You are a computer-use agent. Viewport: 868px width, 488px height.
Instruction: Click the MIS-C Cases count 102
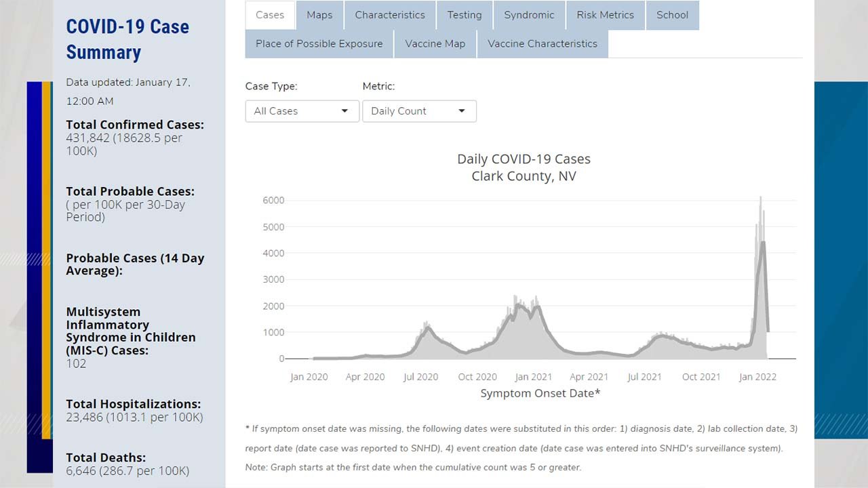tap(76, 363)
